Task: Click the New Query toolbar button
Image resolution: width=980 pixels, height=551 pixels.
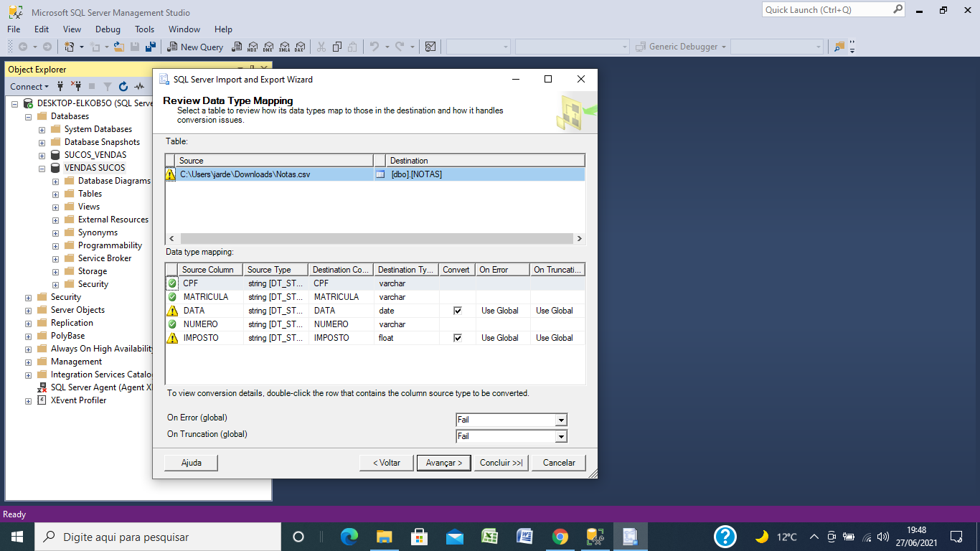Action: pos(195,47)
